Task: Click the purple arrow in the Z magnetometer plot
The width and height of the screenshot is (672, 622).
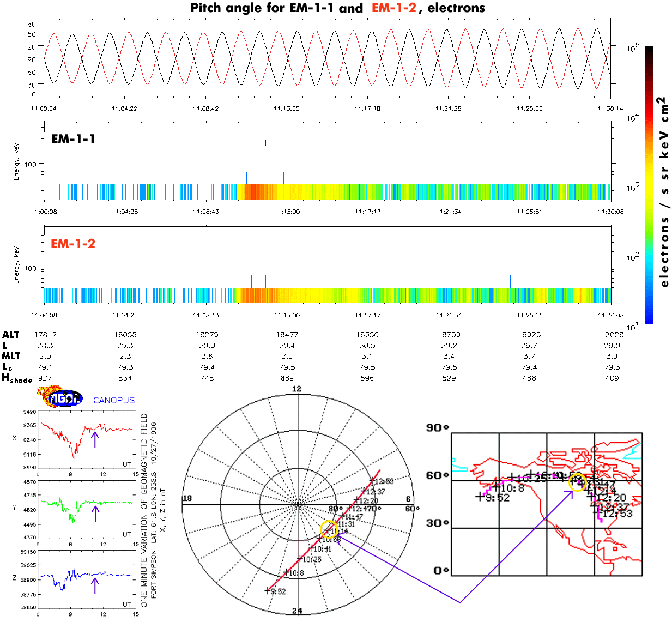Action: pyautogui.click(x=95, y=585)
